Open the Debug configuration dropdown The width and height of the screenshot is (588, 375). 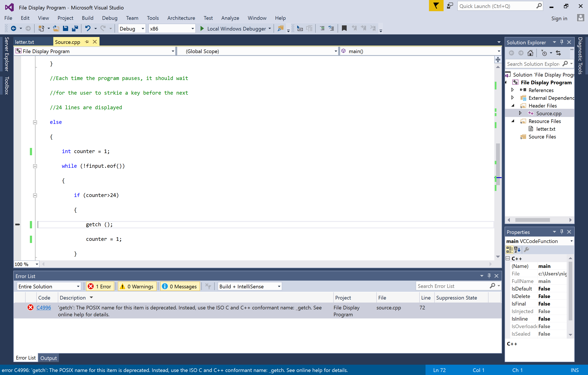tap(132, 29)
